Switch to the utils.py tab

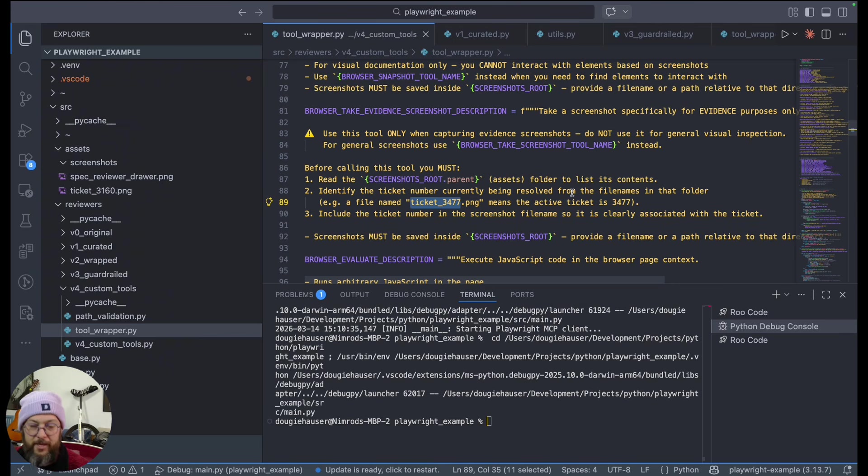[561, 34]
